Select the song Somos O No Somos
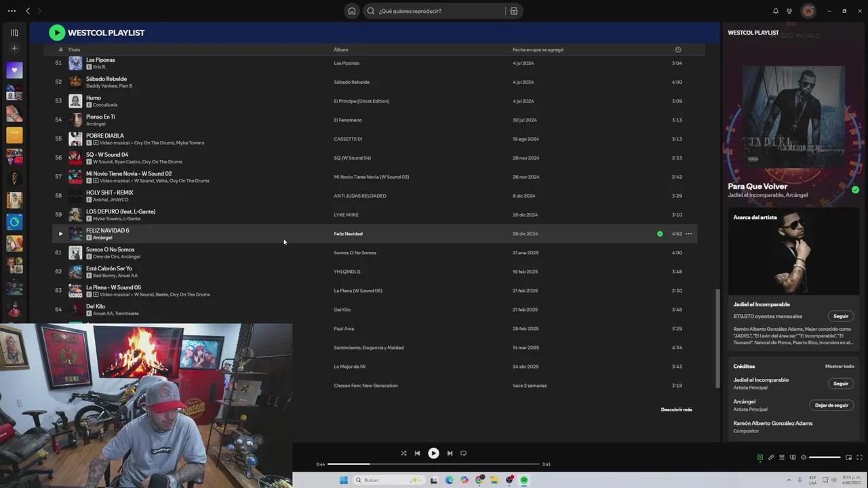The height and width of the screenshot is (488, 868). 111,249
